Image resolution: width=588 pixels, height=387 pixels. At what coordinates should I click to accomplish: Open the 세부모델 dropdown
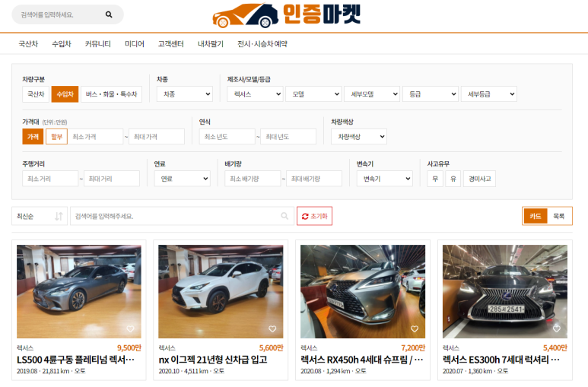372,94
